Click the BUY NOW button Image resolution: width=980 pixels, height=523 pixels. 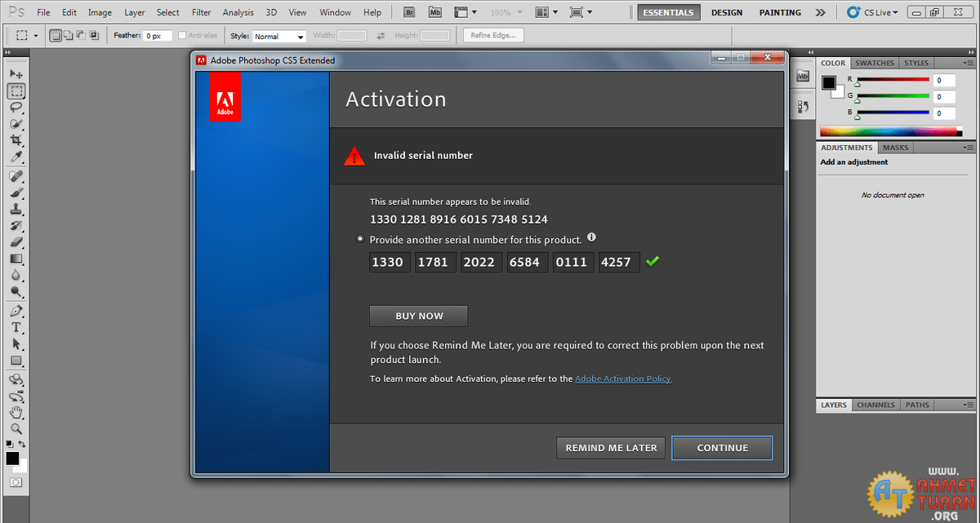tap(419, 316)
